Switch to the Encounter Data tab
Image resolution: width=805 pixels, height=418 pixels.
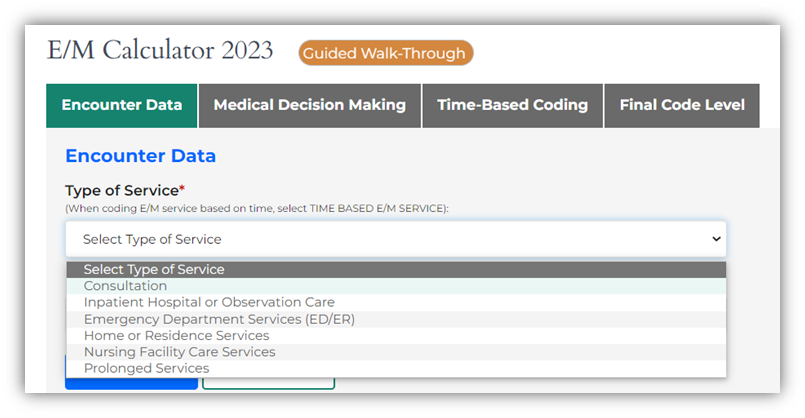click(122, 105)
